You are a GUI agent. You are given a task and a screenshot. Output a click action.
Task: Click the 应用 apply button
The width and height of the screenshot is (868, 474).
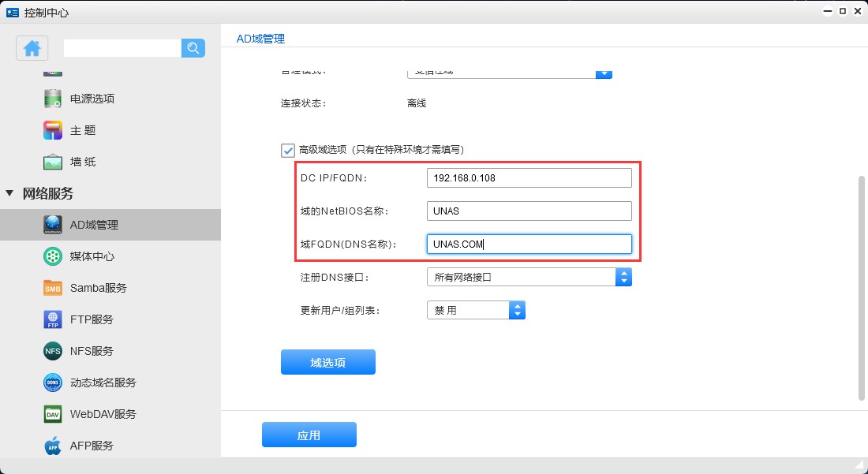tap(309, 435)
